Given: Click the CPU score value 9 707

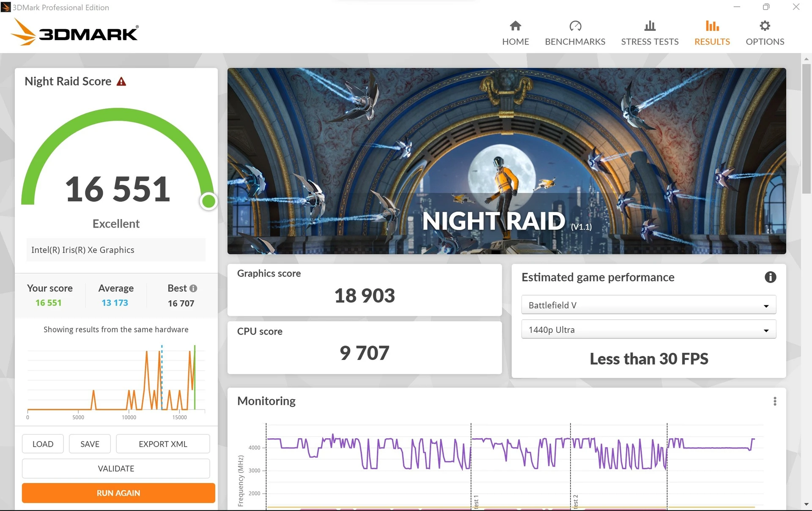Looking at the screenshot, I should pyautogui.click(x=365, y=353).
